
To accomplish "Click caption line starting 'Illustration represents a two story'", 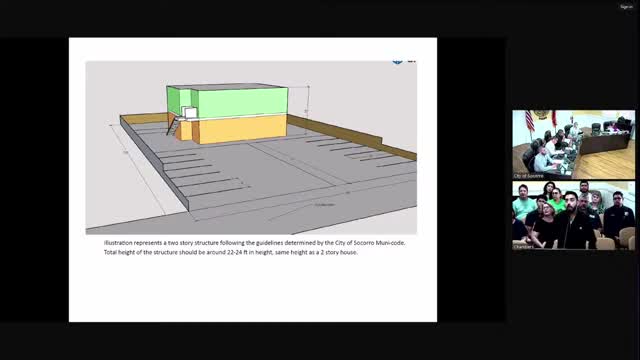I will point(255,242).
